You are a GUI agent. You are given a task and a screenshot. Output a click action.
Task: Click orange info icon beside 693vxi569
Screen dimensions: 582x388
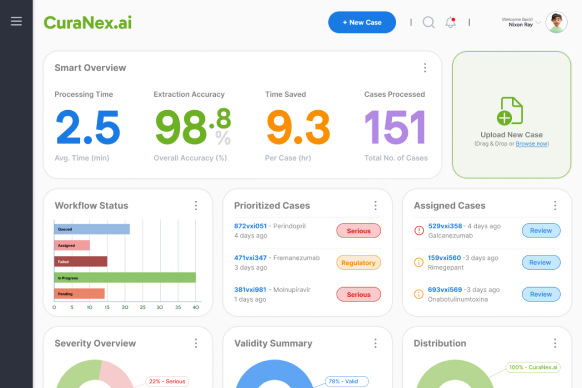(x=419, y=294)
